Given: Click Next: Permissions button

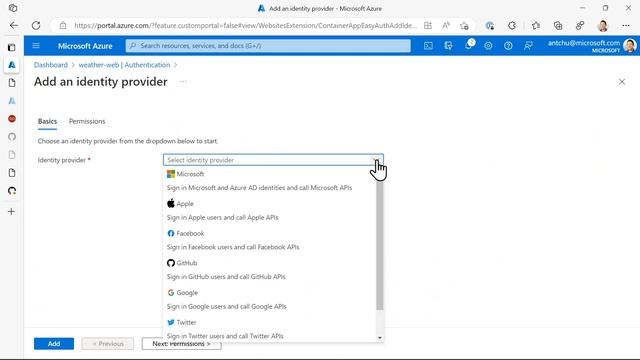Looking at the screenshot, I should (x=182, y=344).
